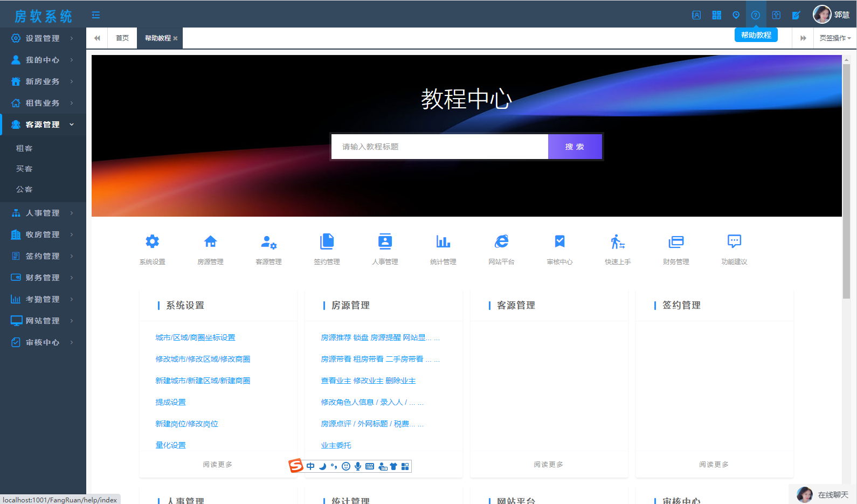
Task: Open 提成设置 tutorial link
Action: (x=170, y=402)
